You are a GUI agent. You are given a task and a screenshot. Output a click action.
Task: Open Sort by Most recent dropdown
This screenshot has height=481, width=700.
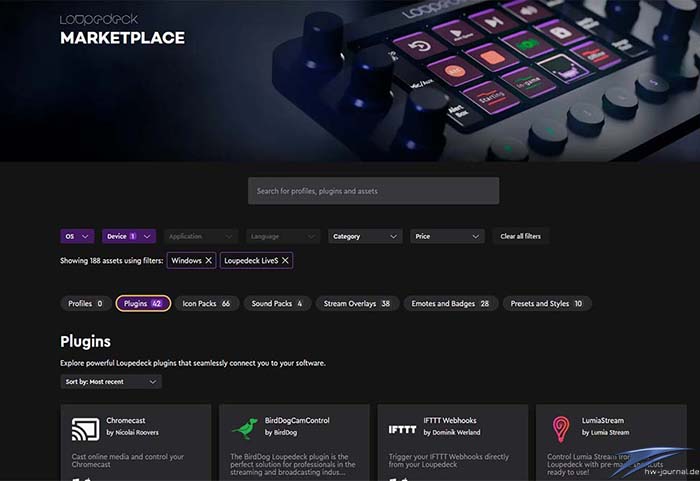pos(111,382)
